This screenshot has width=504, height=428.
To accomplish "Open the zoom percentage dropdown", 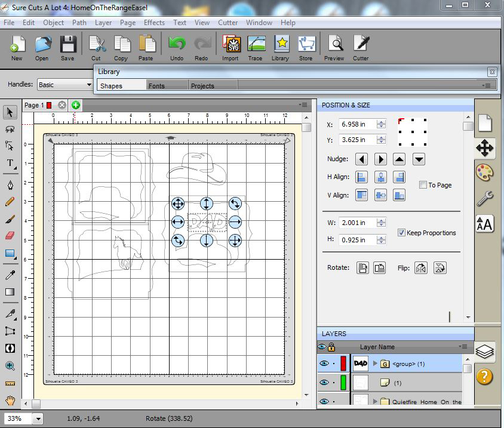I will coord(37,419).
